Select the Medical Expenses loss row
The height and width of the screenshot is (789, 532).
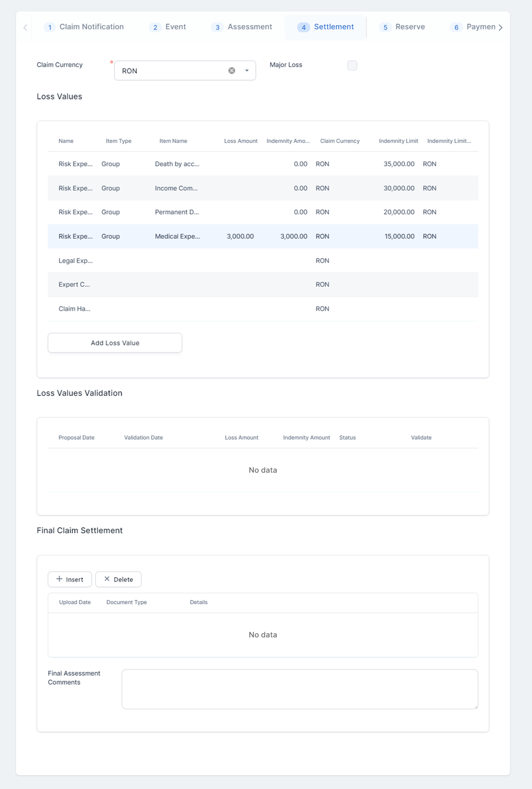point(177,236)
